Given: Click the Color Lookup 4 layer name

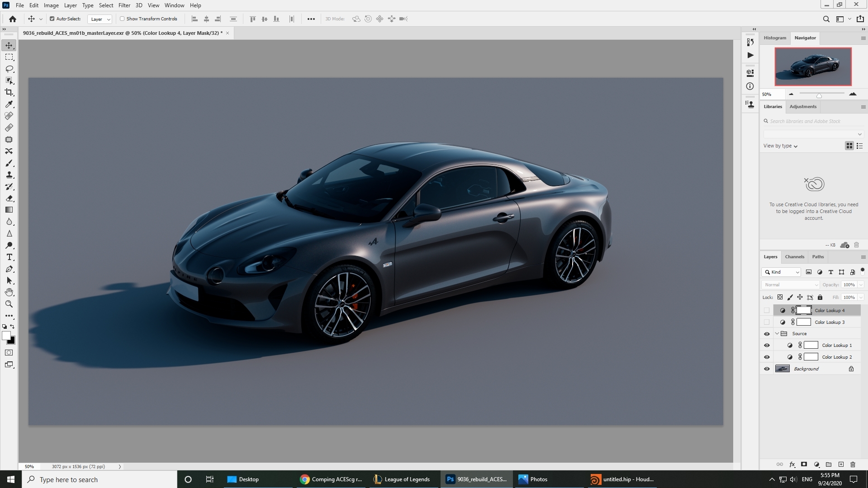Looking at the screenshot, I should coord(830,310).
